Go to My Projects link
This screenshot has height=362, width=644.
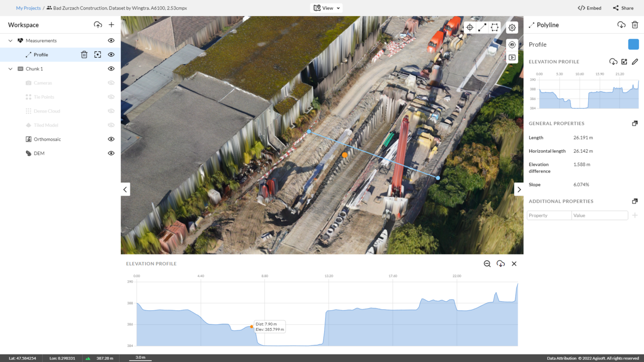(28, 8)
